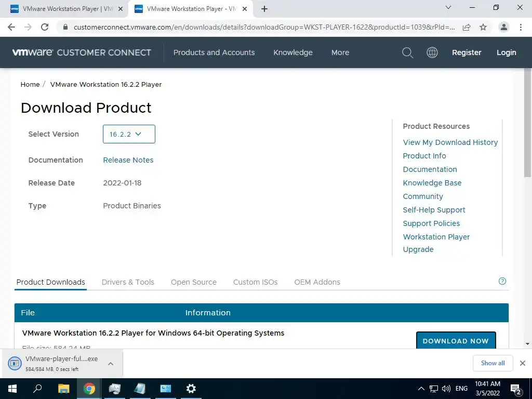Open the Knowledge Base link
The width and height of the screenshot is (532, 399).
coord(432,183)
